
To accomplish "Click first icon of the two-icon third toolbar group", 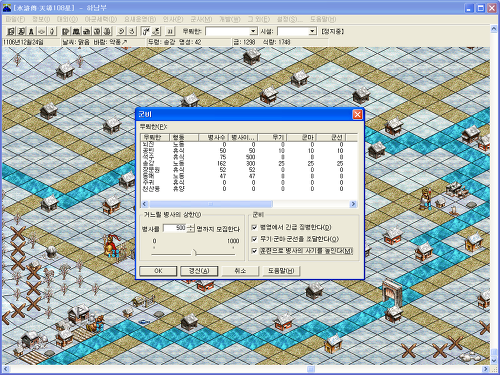I will point(122,31).
